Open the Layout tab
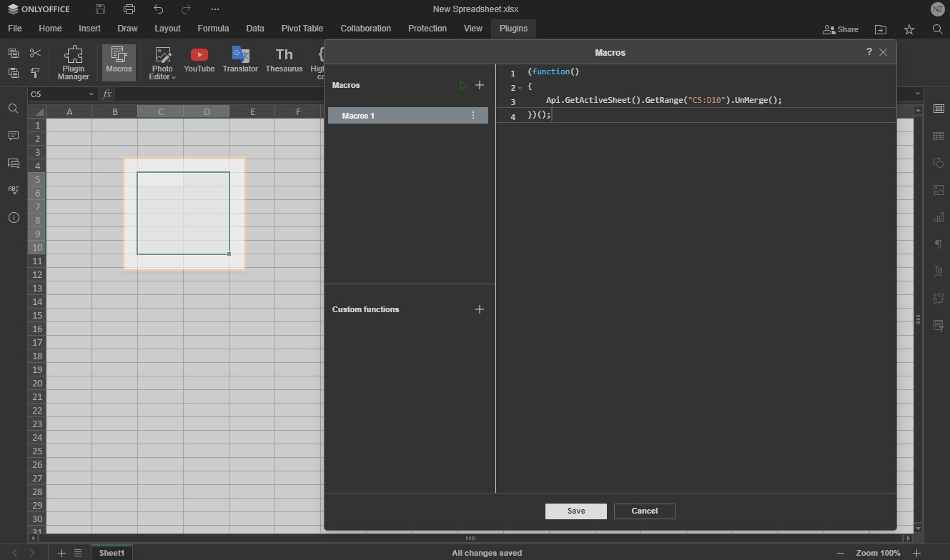Viewport: 950px width, 560px height. (167, 29)
